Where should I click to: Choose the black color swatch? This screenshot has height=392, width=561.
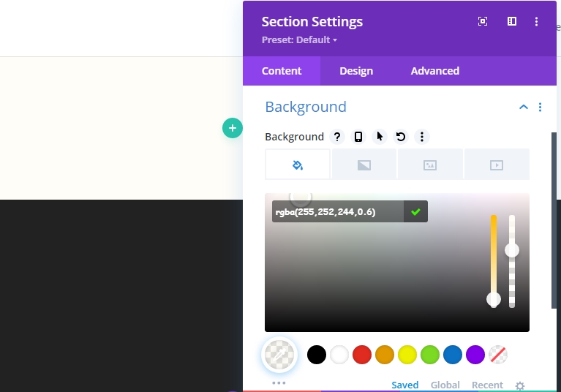(317, 355)
